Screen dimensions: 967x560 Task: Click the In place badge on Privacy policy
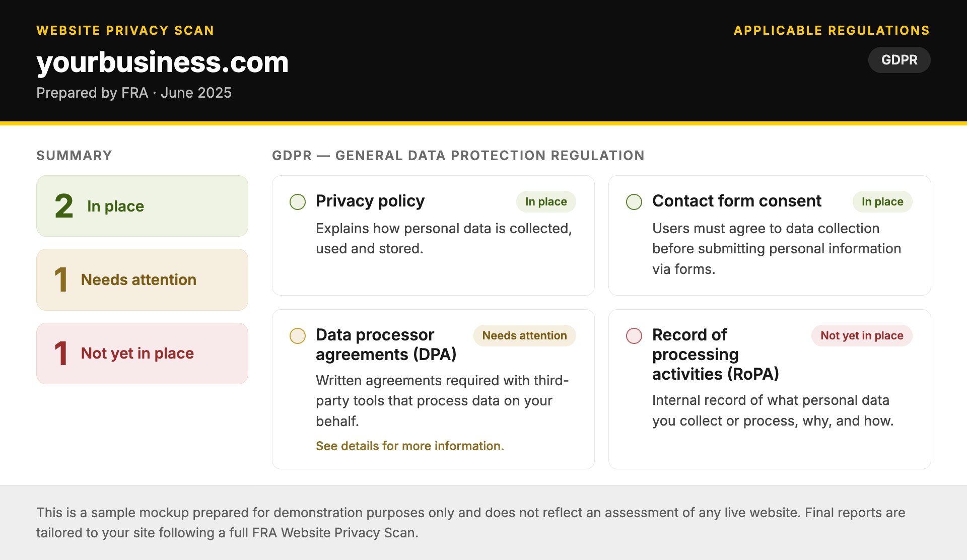pyautogui.click(x=546, y=201)
